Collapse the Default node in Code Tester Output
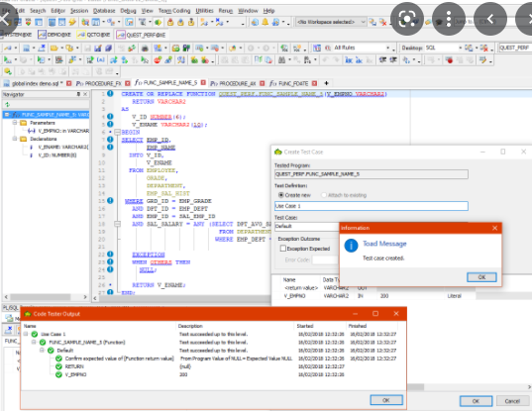532x411 pixels. (x=42, y=351)
